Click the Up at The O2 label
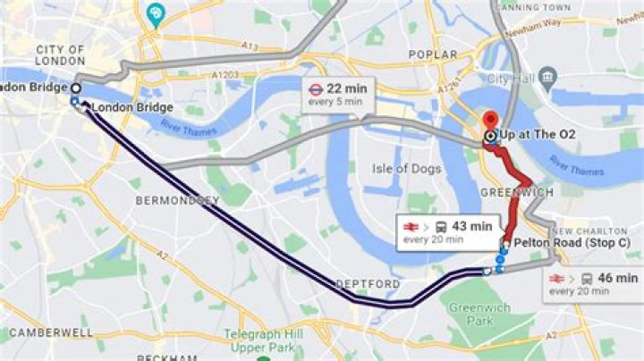 click(538, 135)
